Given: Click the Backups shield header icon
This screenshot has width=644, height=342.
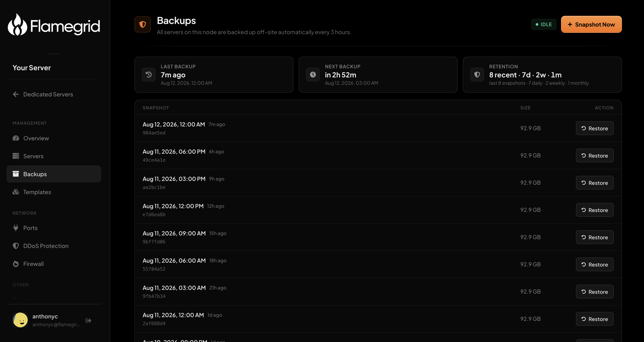Looking at the screenshot, I should pos(142,24).
